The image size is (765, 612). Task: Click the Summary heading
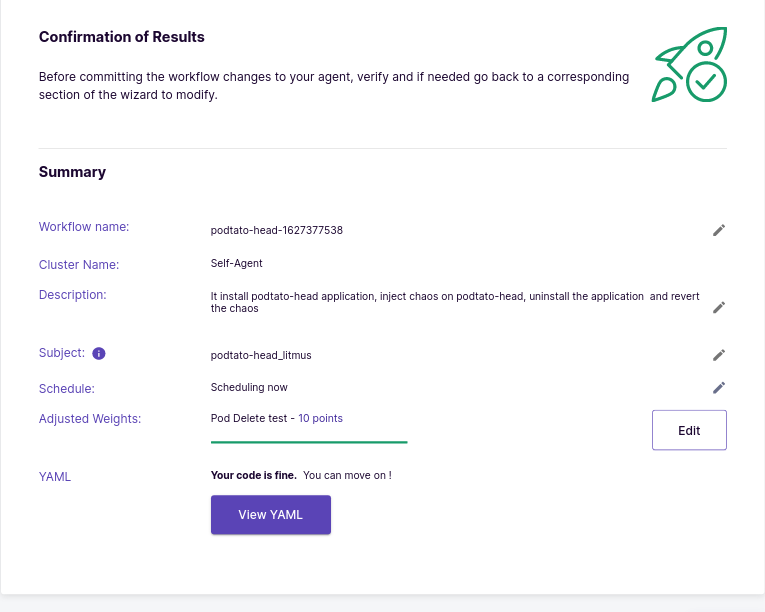[72, 172]
